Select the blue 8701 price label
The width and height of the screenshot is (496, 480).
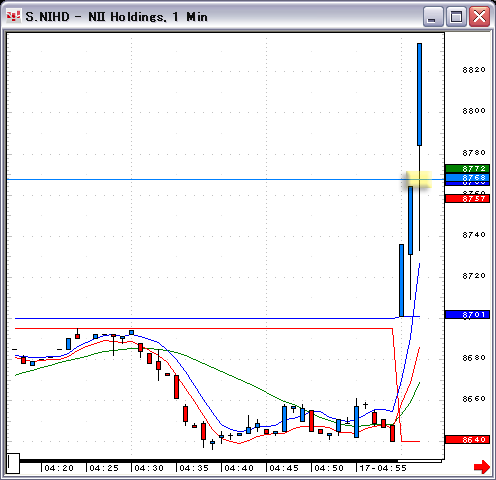[x=467, y=315]
